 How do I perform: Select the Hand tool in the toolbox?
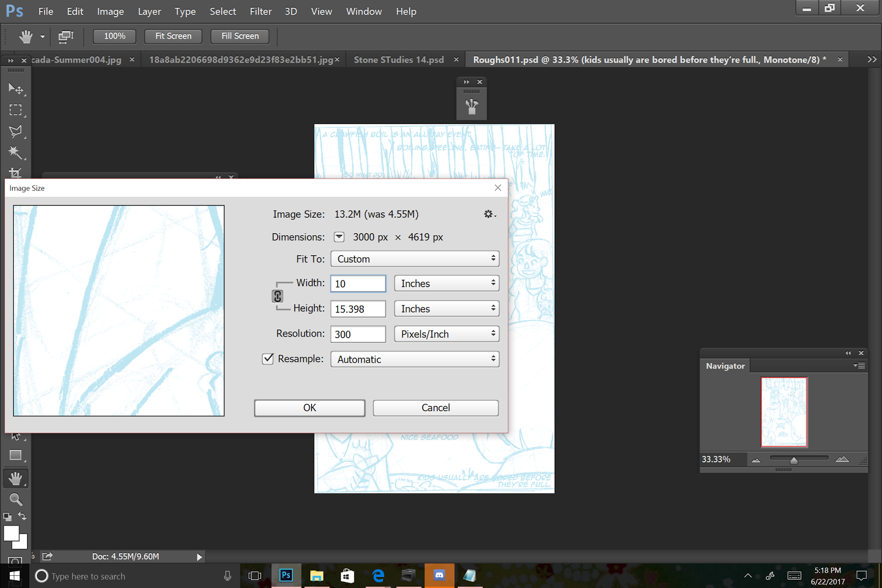pos(15,478)
